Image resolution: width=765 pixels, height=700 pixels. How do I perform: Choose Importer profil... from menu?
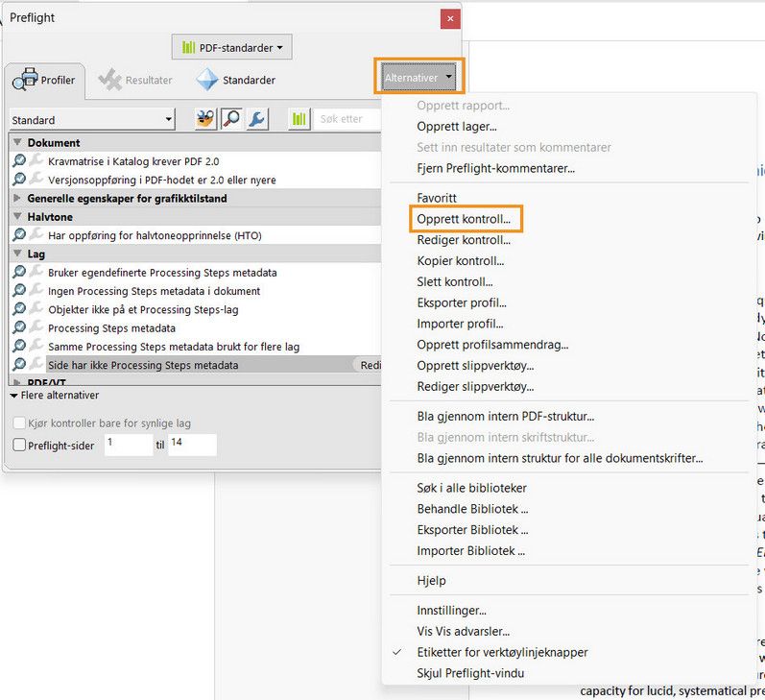[460, 324]
